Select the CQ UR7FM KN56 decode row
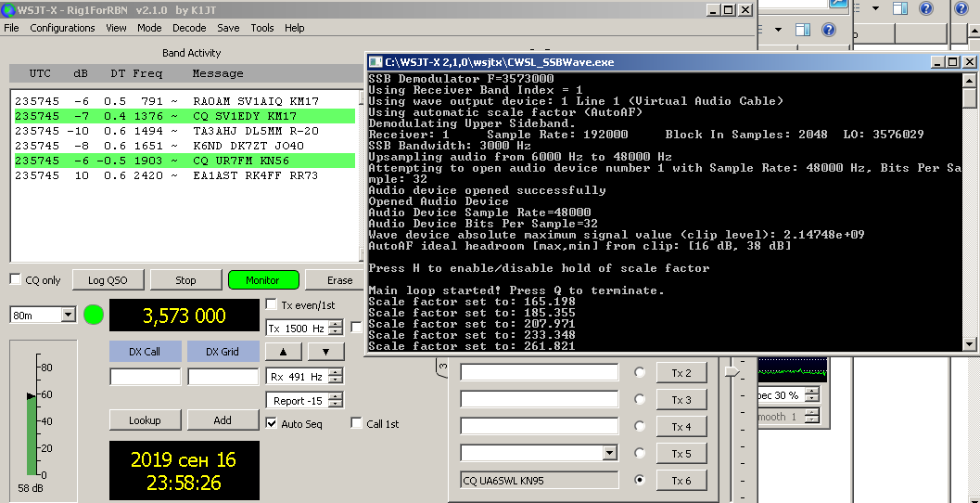980x503 pixels. pyautogui.click(x=185, y=161)
